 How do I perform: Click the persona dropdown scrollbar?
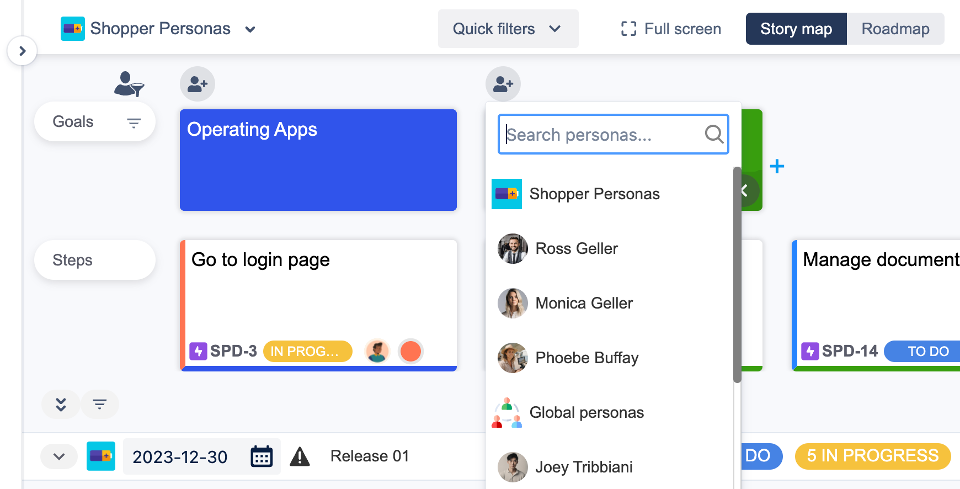(x=737, y=275)
